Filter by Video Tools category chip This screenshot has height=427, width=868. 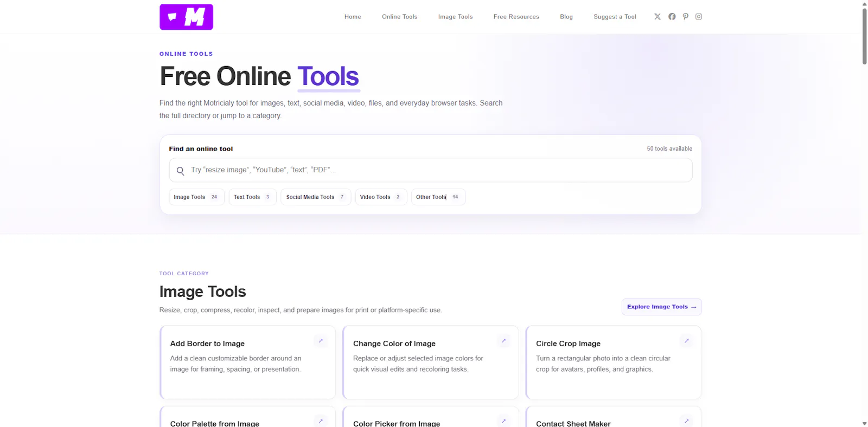pos(381,197)
